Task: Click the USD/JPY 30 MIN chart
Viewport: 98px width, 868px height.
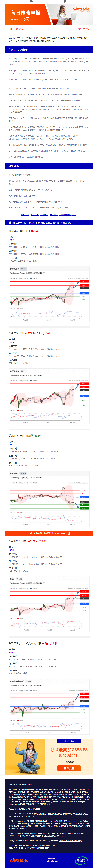Action: [x=49, y=499]
